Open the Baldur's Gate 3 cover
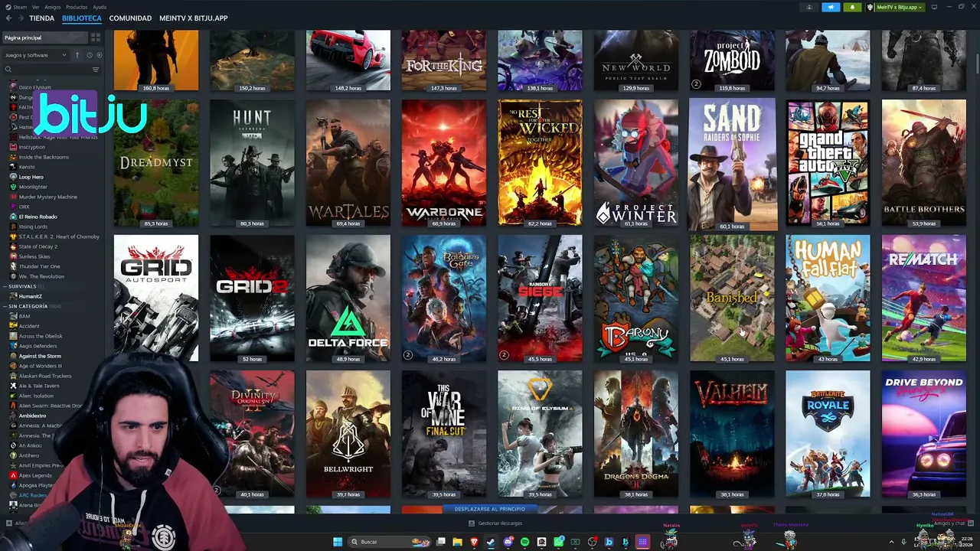Viewport: 980px width, 551px height. (x=444, y=298)
